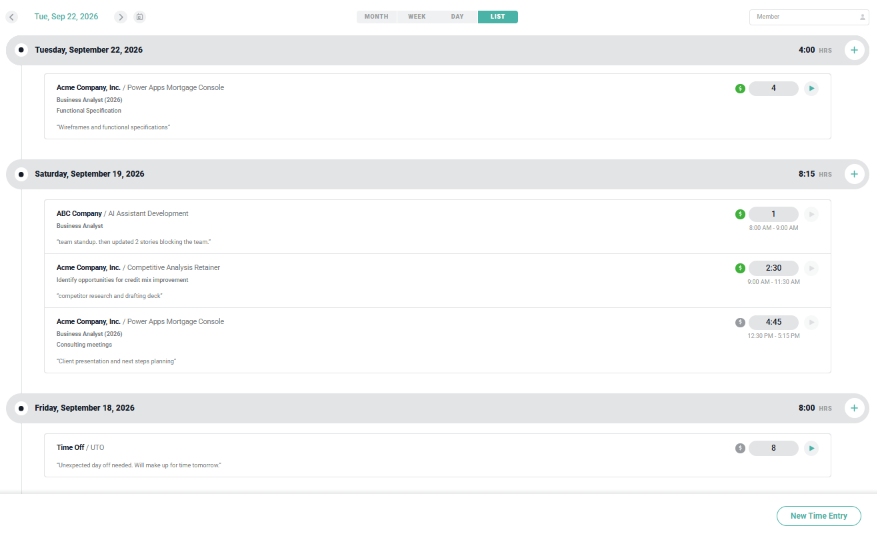Image resolution: width=877 pixels, height=533 pixels.
Task: Add entry for Friday, September 18
Action: click(854, 408)
